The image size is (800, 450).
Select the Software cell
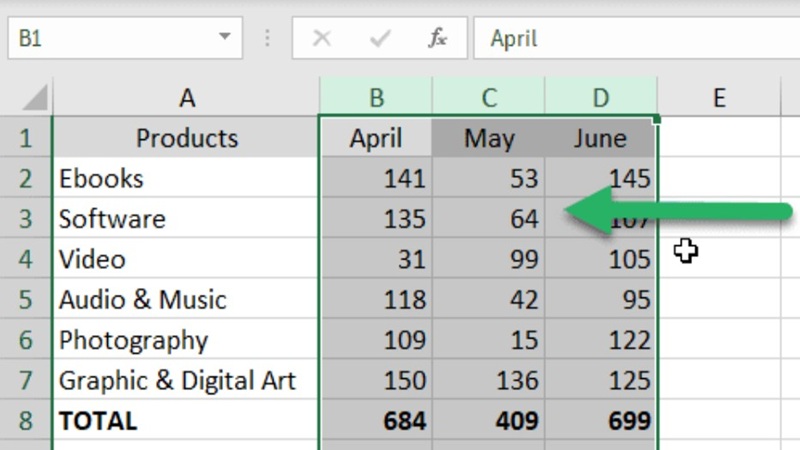pyautogui.click(x=186, y=218)
